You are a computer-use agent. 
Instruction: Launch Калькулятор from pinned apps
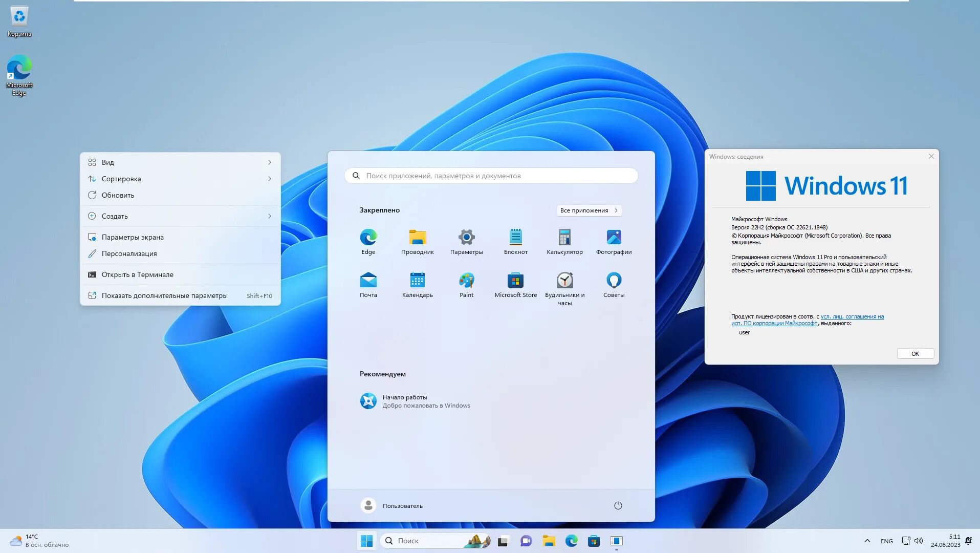(564, 242)
